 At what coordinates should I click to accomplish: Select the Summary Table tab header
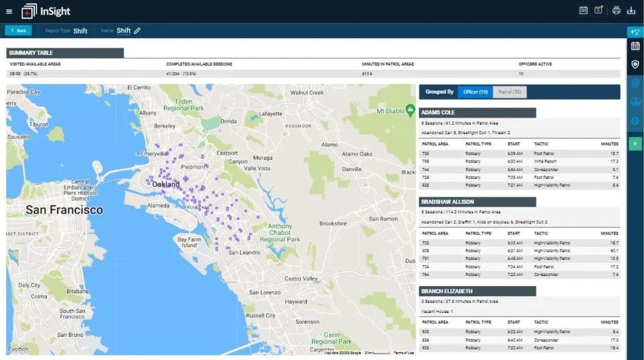64,53
